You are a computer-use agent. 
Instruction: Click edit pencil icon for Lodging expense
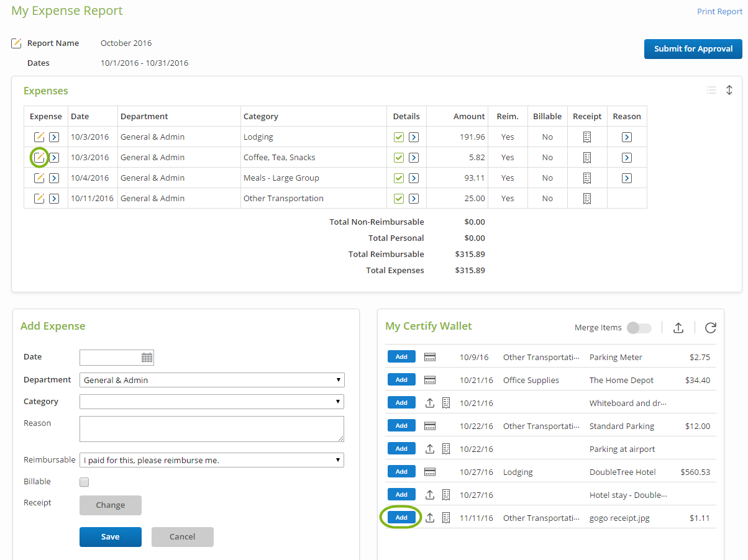(39, 137)
